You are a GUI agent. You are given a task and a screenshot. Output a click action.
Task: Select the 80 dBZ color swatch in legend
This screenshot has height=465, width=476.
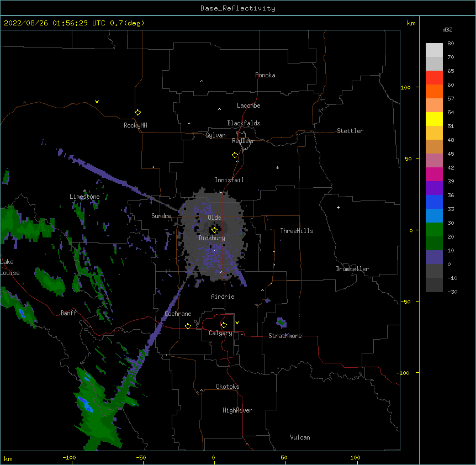click(434, 50)
